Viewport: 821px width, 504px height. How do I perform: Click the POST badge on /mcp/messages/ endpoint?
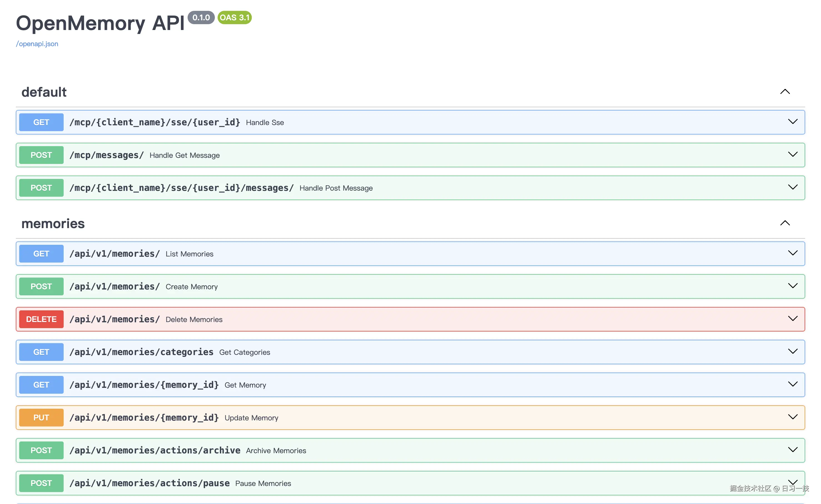pyautogui.click(x=41, y=155)
